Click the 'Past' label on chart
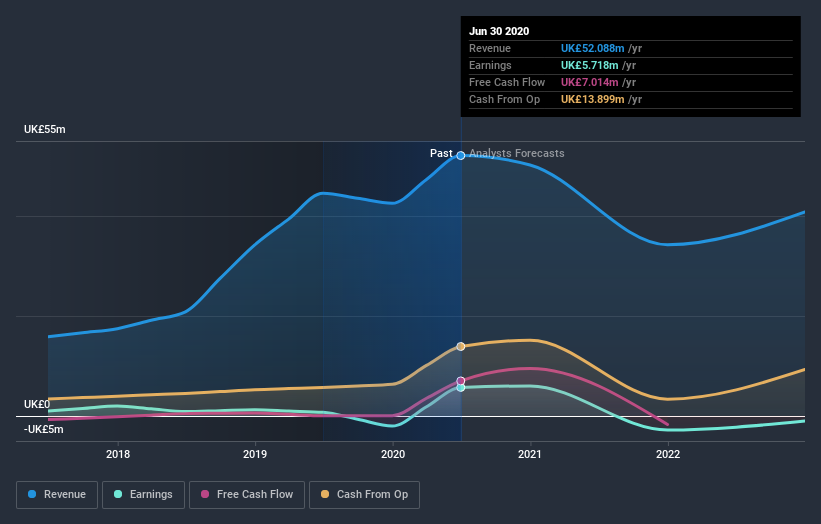This screenshot has width=821, height=524. 441,153
